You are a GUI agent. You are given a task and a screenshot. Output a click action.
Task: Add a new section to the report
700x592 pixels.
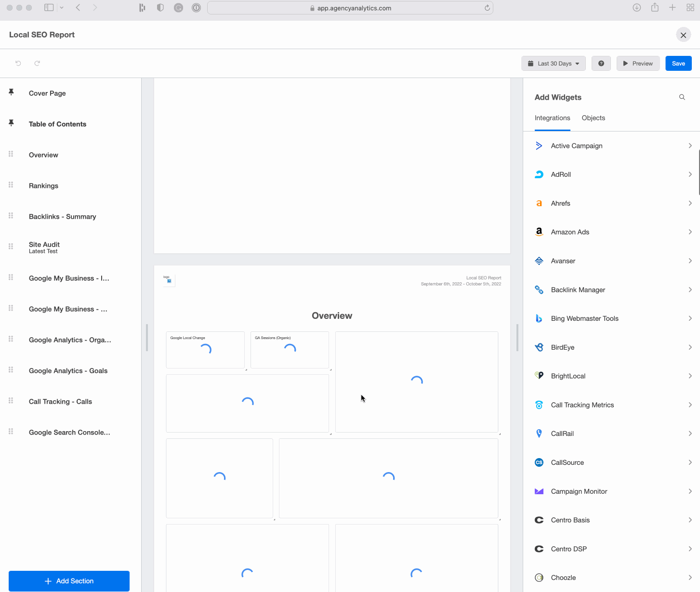click(68, 581)
